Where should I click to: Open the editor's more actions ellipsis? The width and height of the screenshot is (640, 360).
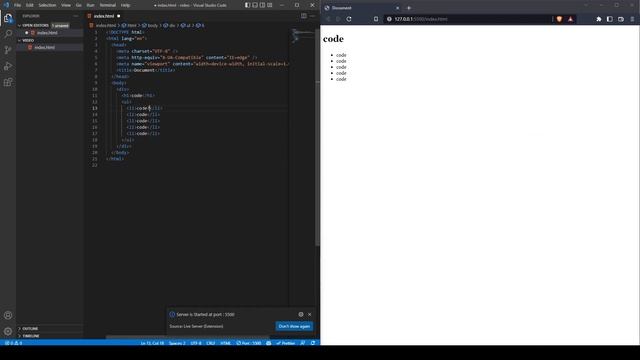pyautogui.click(x=313, y=16)
